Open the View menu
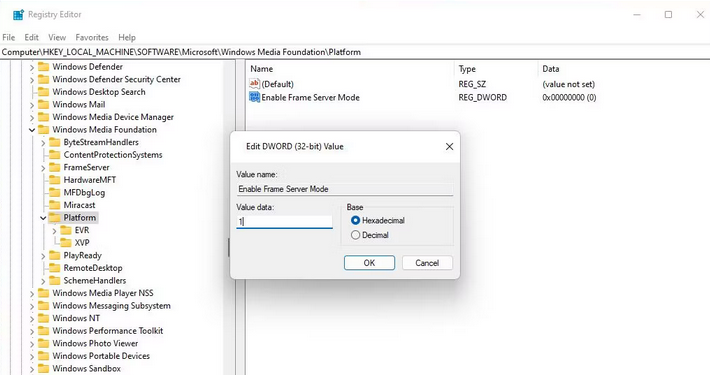Screen dimensions: 710x375 57,37
